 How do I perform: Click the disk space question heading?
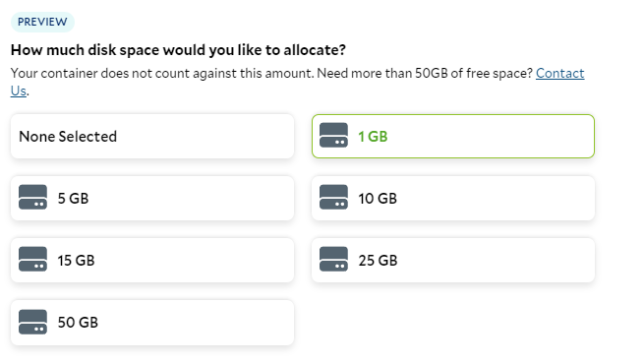coord(178,50)
